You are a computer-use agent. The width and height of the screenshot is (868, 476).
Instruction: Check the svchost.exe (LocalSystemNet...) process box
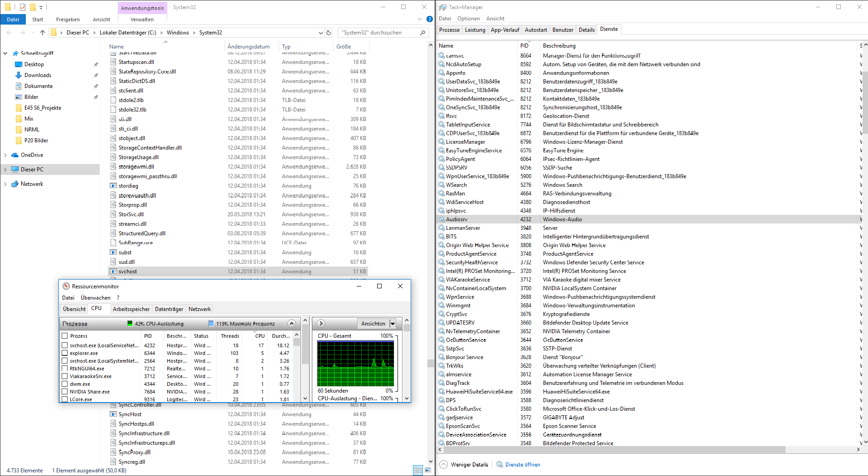[65, 361]
